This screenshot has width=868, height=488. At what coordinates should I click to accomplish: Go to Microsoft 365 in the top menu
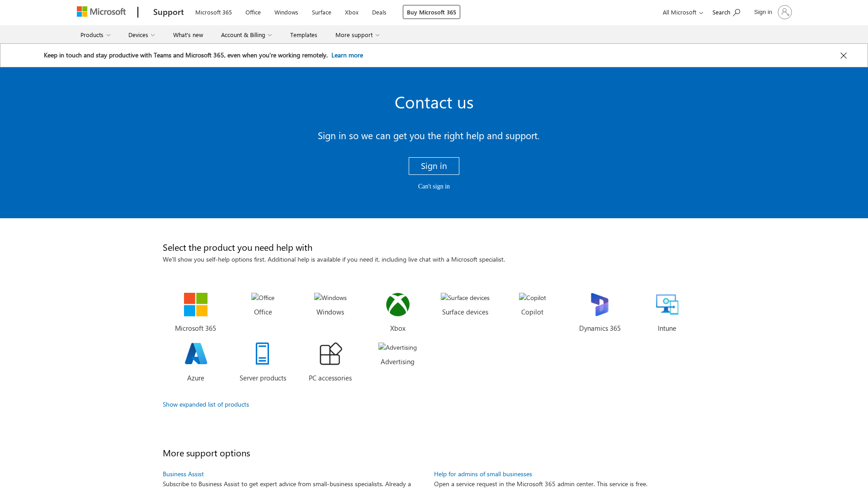pyautogui.click(x=213, y=12)
